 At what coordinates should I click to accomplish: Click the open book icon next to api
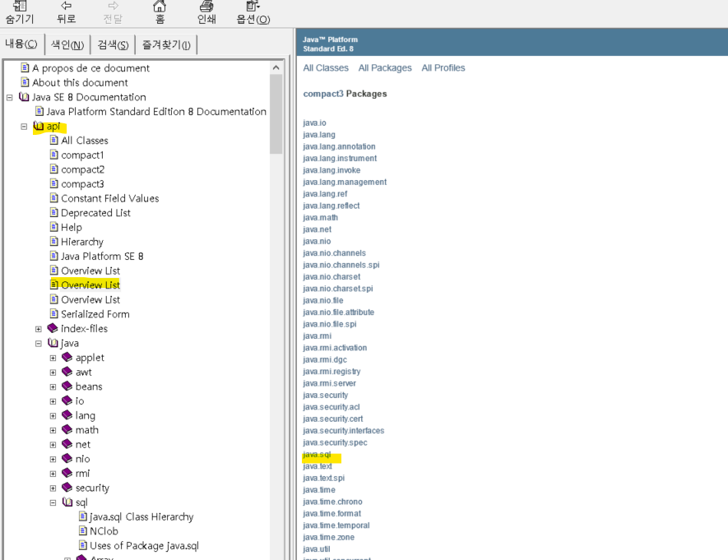[39, 126]
